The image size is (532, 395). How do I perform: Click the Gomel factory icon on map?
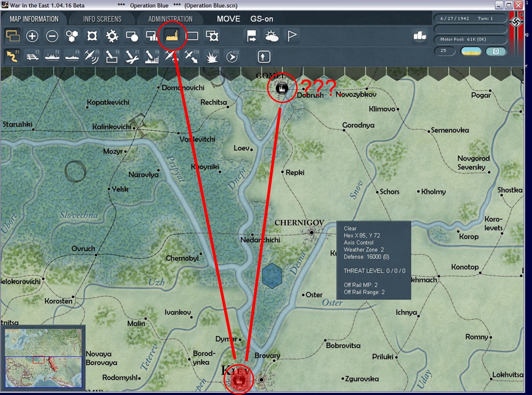tap(282, 88)
